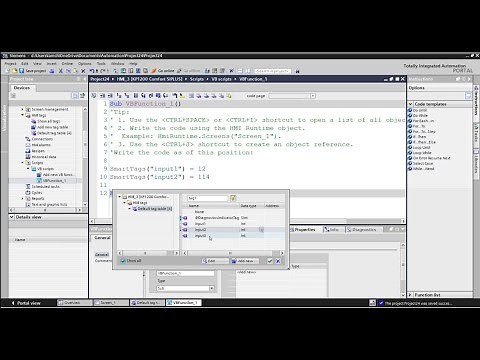480x360 pixels.
Task: Switch to the Properties tab in inspector
Action: (303, 230)
